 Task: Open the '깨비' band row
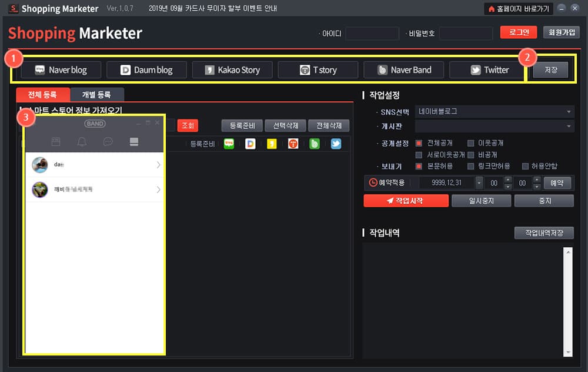pos(95,190)
